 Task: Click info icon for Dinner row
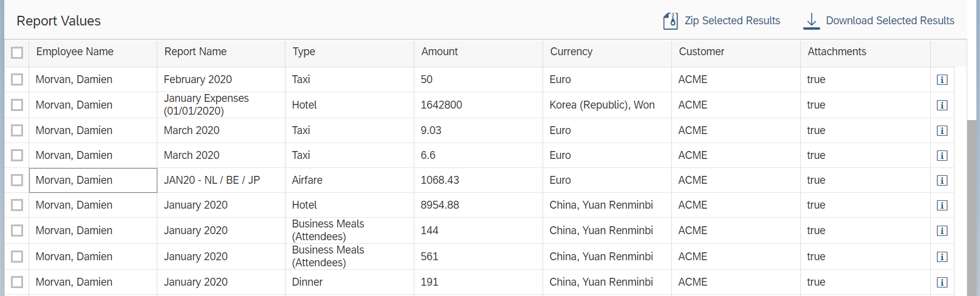click(942, 282)
